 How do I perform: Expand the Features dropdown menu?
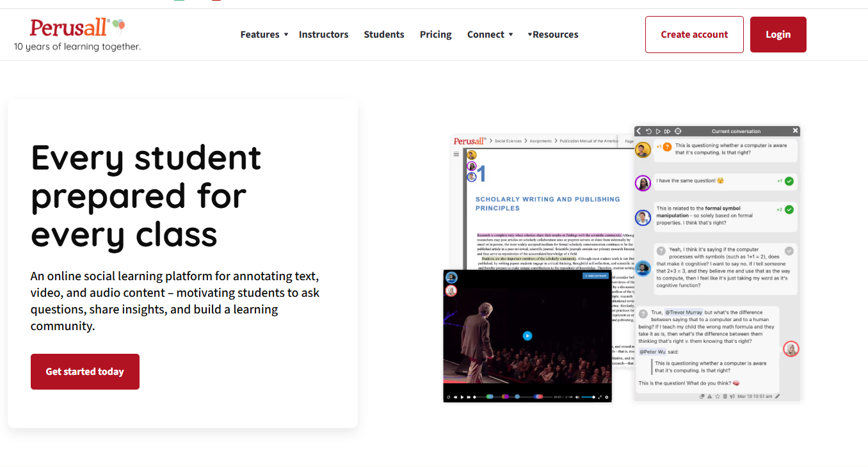point(264,35)
